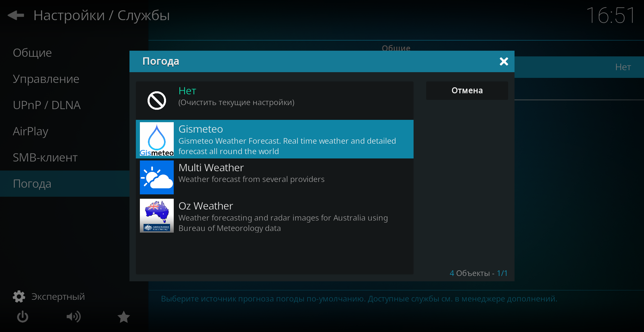Close the Погода dialog

click(x=504, y=61)
